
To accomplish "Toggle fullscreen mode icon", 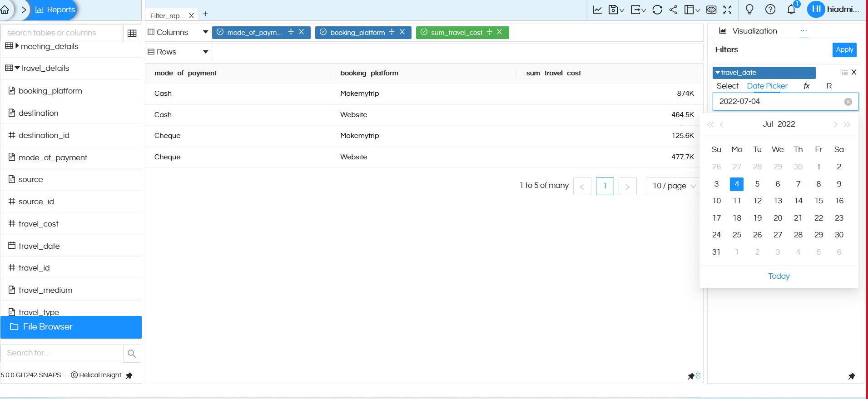I will 727,10.
